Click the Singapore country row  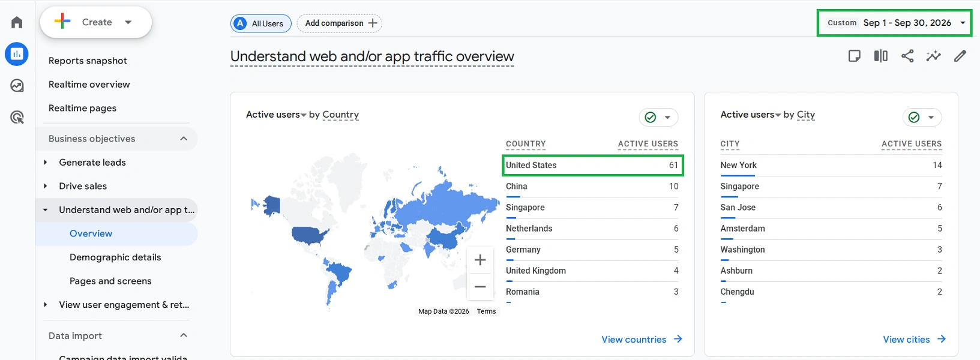click(592, 208)
